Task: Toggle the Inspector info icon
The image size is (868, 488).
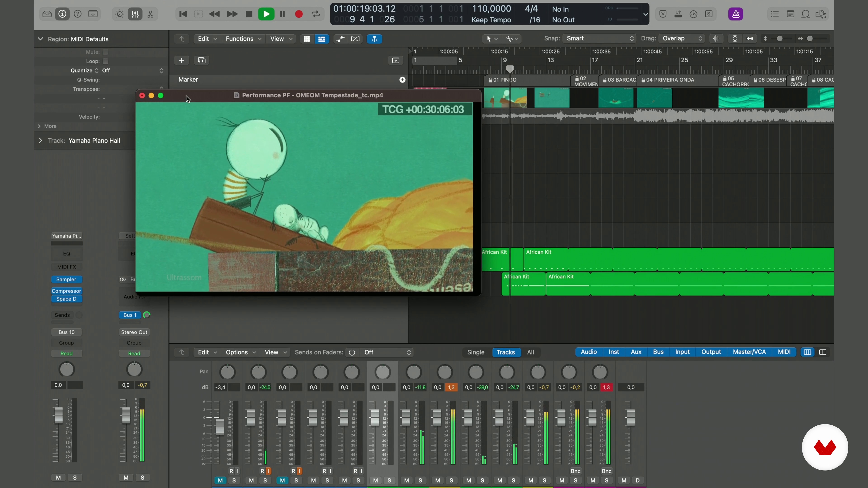Action: pos(62,14)
